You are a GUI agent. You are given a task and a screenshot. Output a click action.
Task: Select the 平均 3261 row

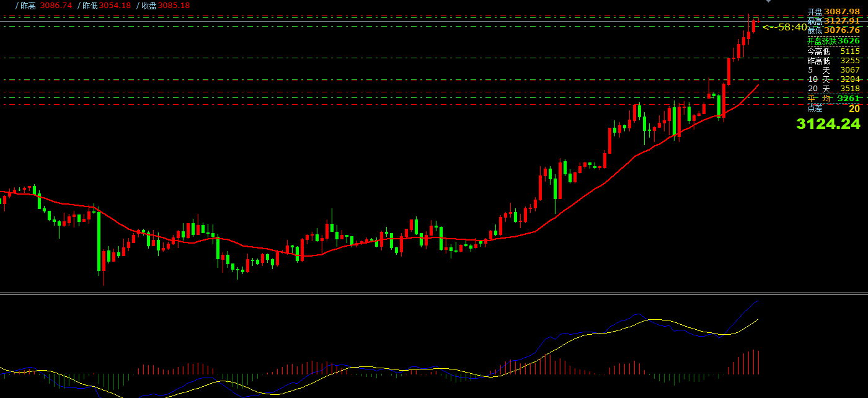833,99
